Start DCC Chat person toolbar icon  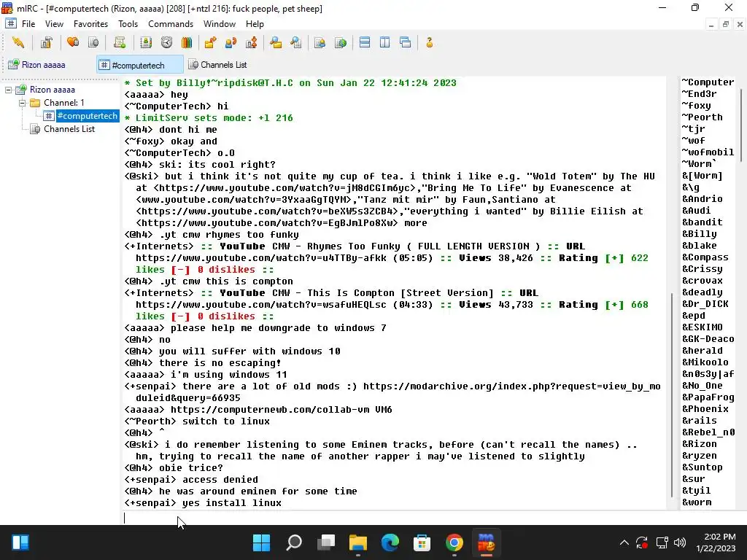[x=231, y=43]
